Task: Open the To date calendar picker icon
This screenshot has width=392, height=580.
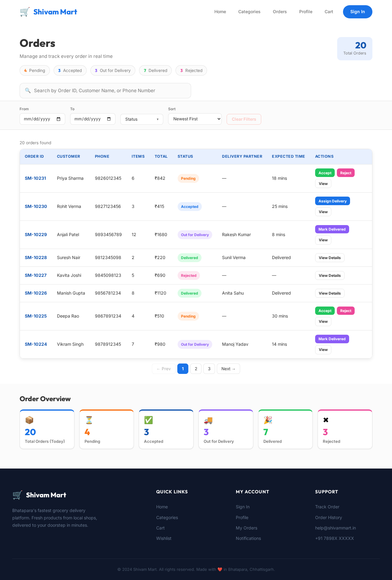Action: pyautogui.click(x=109, y=119)
